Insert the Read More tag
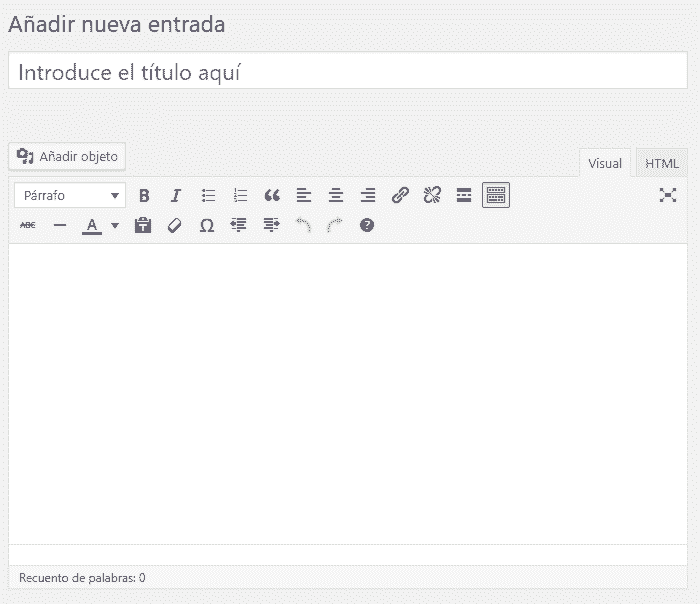This screenshot has height=604, width=700. click(464, 196)
